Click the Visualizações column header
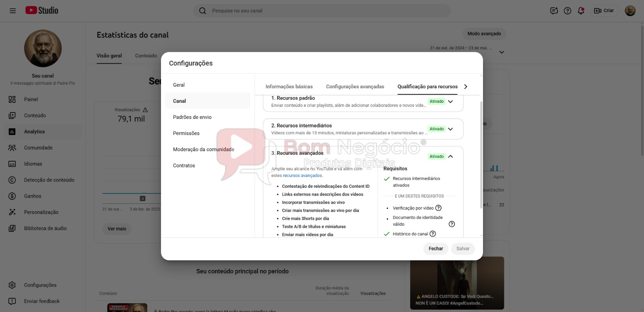Screen dimensions: 644x312 click(373, 293)
